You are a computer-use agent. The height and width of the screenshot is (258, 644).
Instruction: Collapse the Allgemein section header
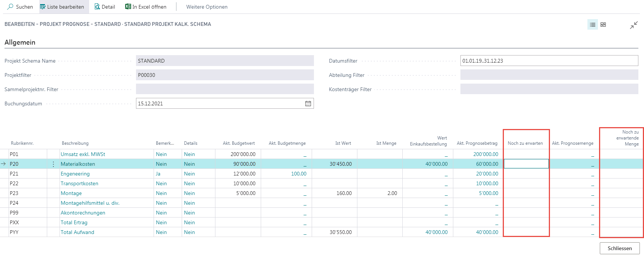point(20,42)
